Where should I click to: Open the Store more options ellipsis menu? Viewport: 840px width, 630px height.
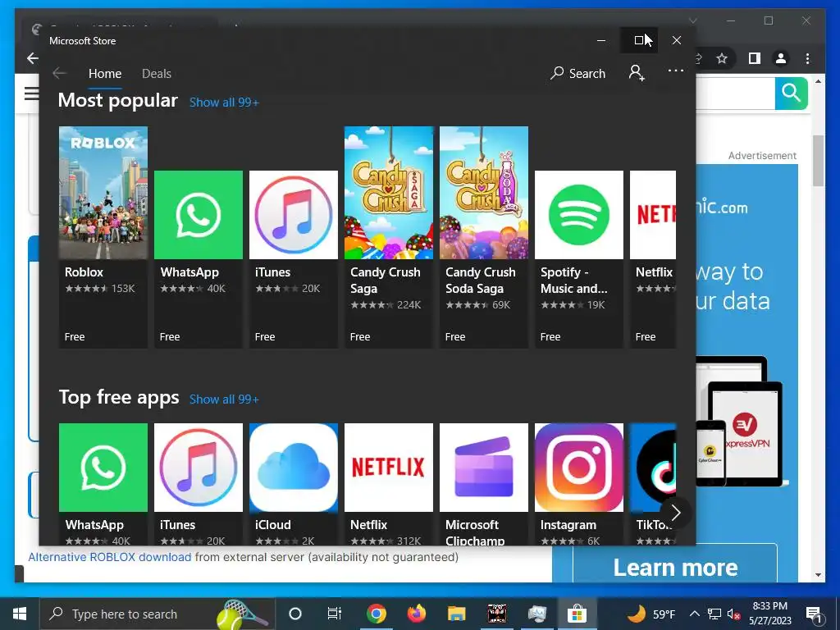676,71
